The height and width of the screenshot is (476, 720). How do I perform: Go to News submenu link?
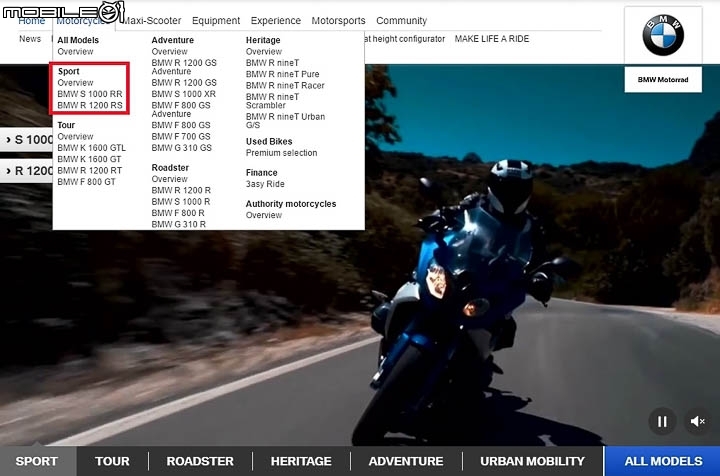(x=30, y=39)
